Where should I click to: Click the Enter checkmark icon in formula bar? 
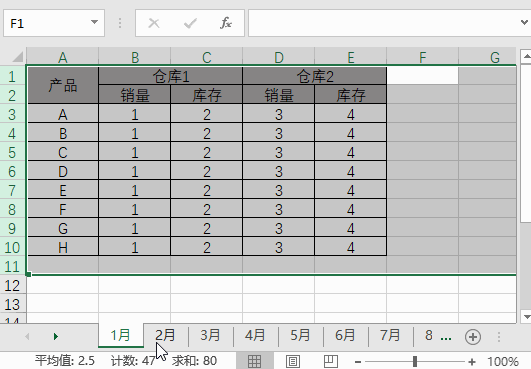pos(190,23)
